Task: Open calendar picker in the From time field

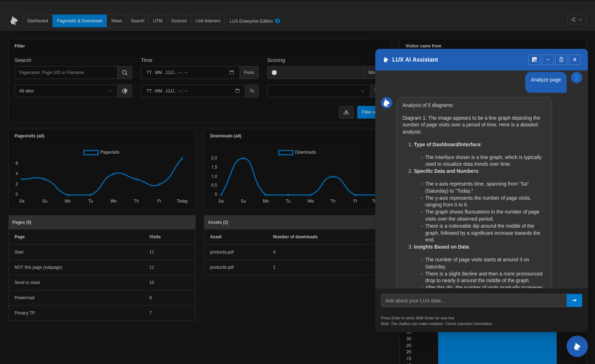Action: click(232, 73)
